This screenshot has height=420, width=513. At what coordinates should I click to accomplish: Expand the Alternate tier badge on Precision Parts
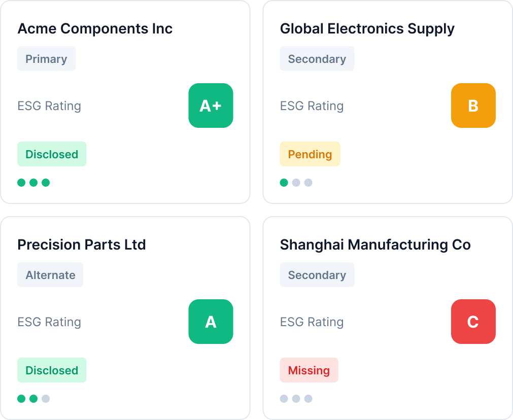pyautogui.click(x=50, y=274)
